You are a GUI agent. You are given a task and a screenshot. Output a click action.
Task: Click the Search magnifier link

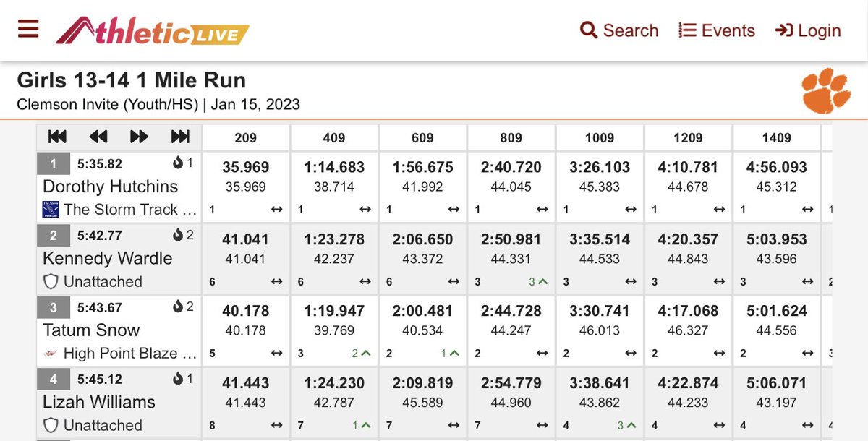[x=619, y=30]
